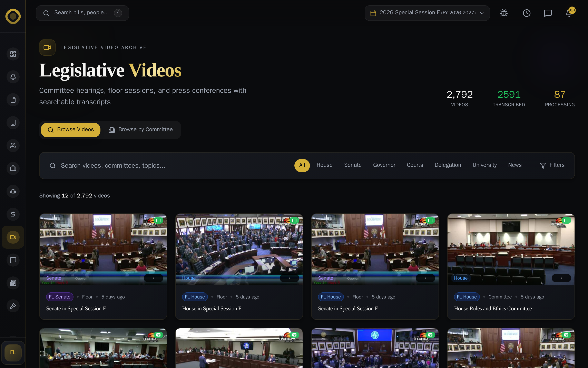Select the All filter chip
Viewport: 588px width, 368px height.
(302, 165)
